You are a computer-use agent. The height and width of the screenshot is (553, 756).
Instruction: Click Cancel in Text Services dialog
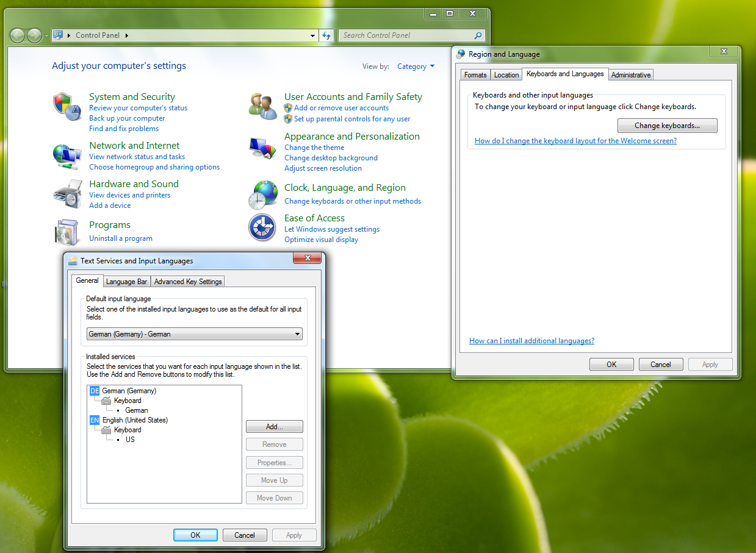[245, 535]
